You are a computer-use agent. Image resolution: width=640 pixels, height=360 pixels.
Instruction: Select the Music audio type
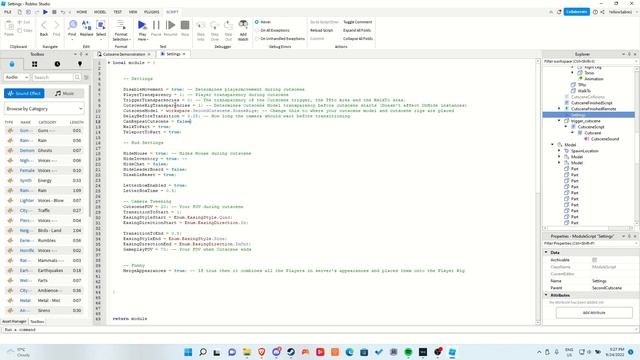pyautogui.click(x=64, y=93)
